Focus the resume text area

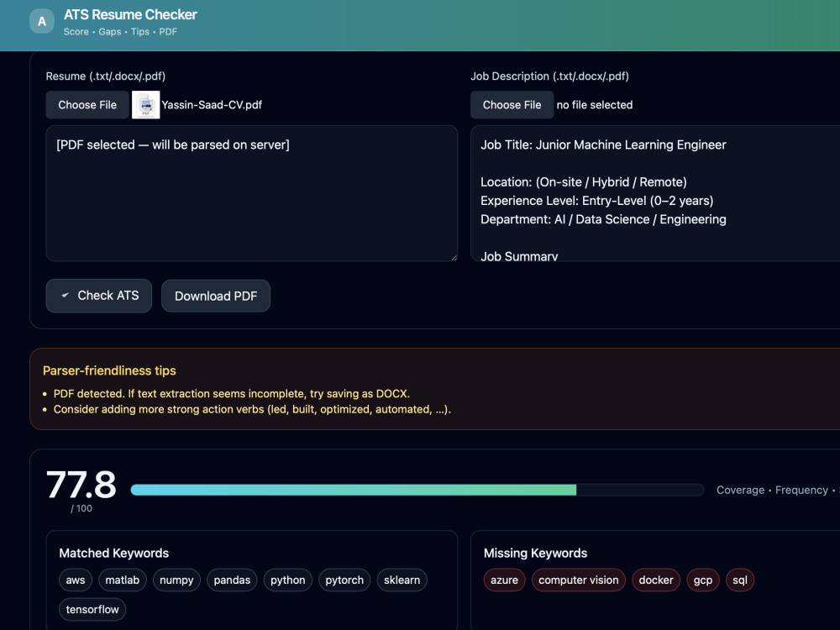coord(252,193)
